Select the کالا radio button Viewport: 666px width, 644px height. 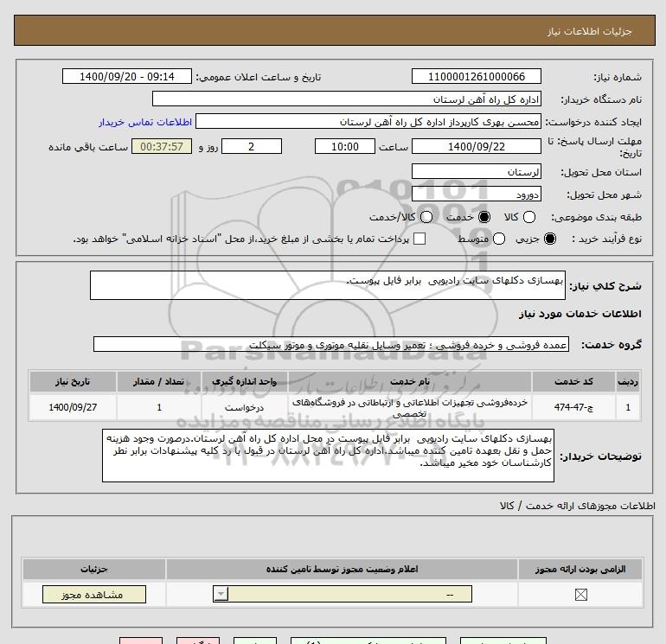coord(529,217)
